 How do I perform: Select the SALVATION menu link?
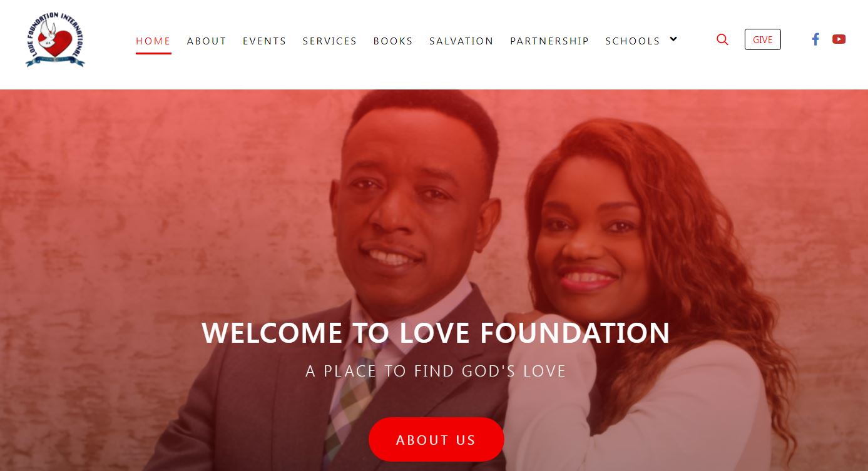click(x=461, y=41)
